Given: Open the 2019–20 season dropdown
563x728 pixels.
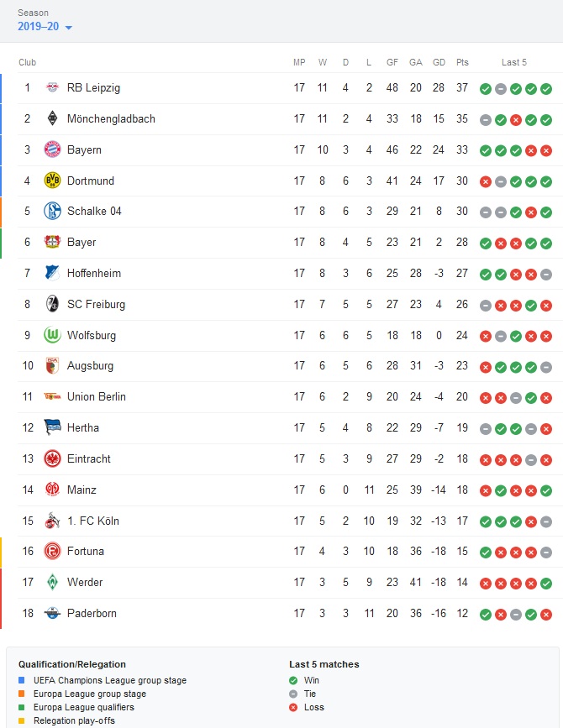Looking at the screenshot, I should coord(45,27).
